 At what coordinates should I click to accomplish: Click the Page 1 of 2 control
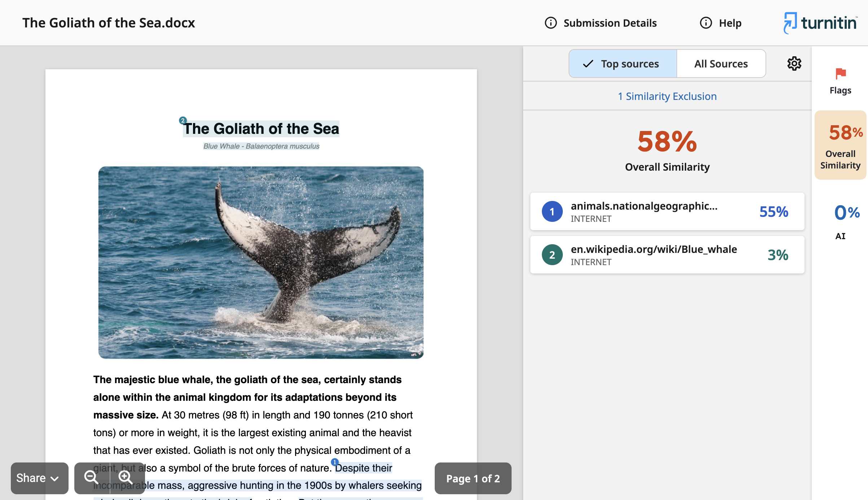click(x=473, y=478)
